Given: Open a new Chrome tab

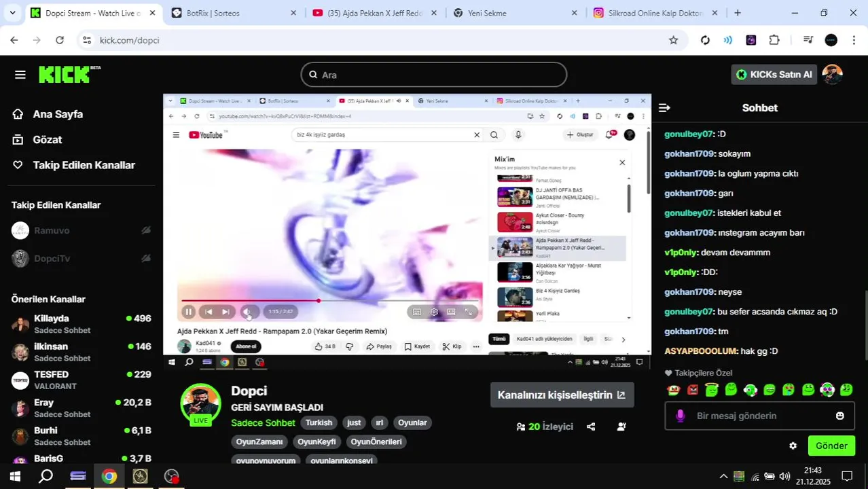Looking at the screenshot, I should click(x=738, y=13).
